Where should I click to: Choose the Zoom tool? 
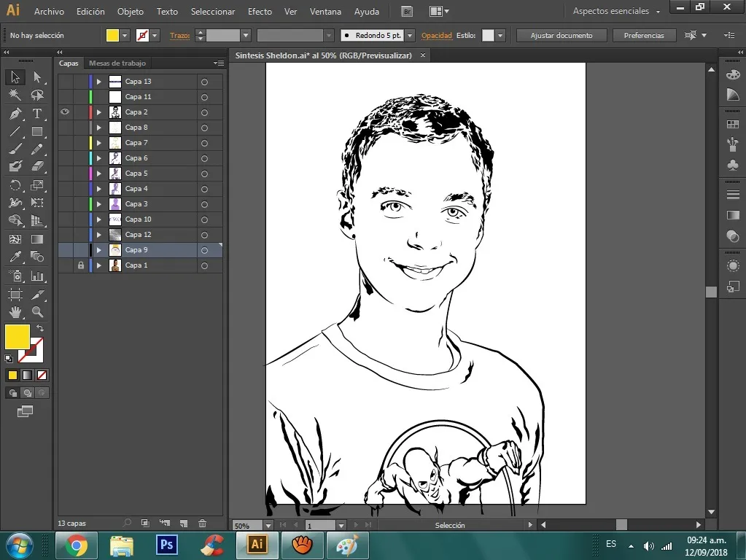pyautogui.click(x=37, y=312)
